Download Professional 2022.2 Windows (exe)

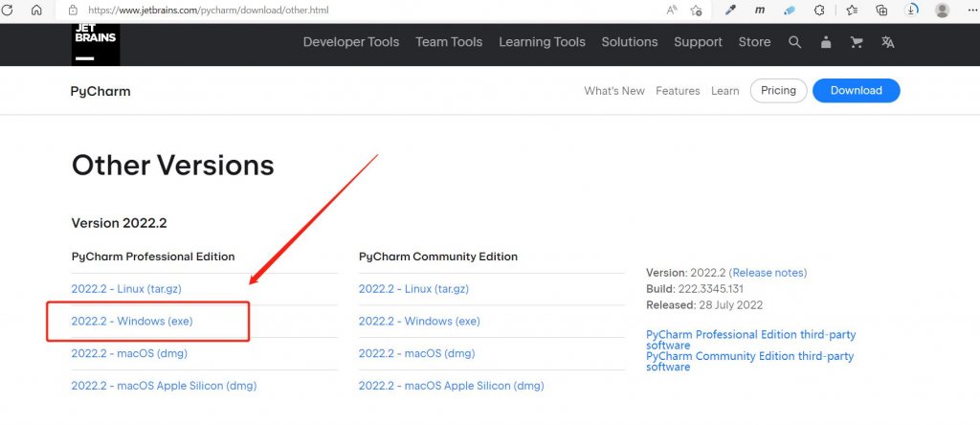(x=132, y=322)
